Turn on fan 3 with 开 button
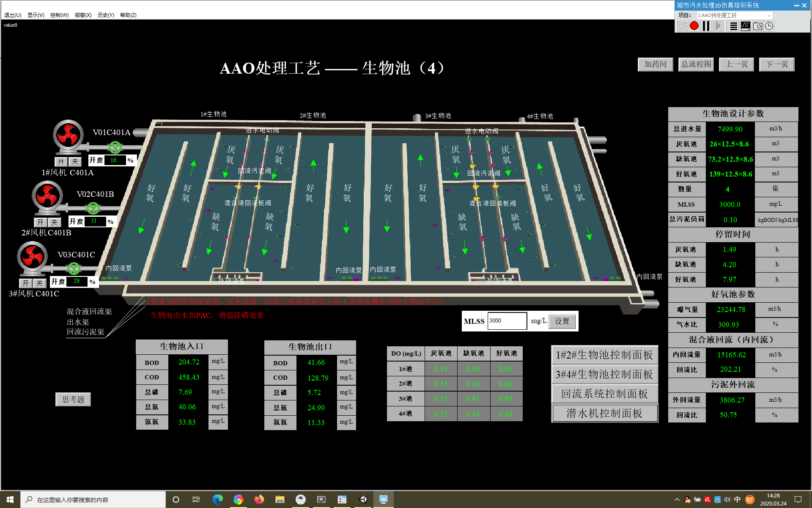This screenshot has height=508, width=812. [26, 283]
